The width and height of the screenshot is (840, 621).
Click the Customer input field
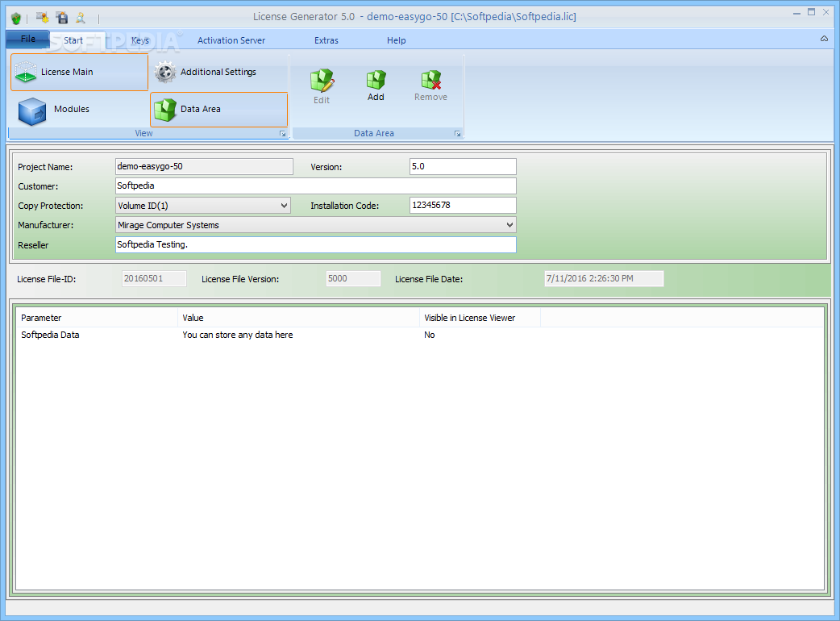[x=315, y=186]
